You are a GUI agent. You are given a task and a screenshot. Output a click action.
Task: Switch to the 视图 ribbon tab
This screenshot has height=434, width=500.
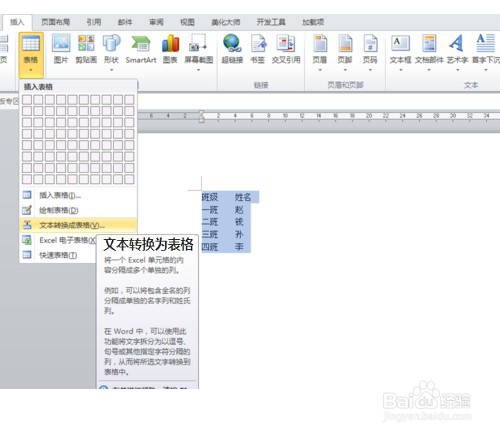tap(187, 22)
